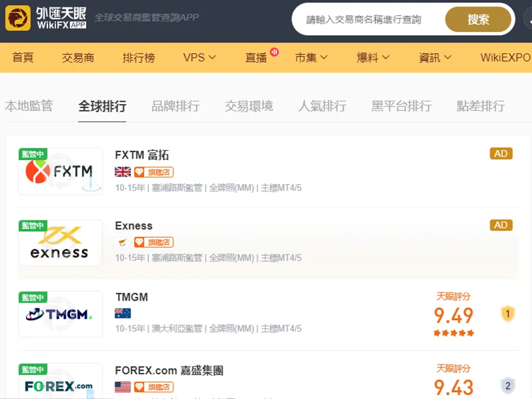Click the Australia flag under TMGM
Viewport: 532px width, 399px height.
click(122, 313)
